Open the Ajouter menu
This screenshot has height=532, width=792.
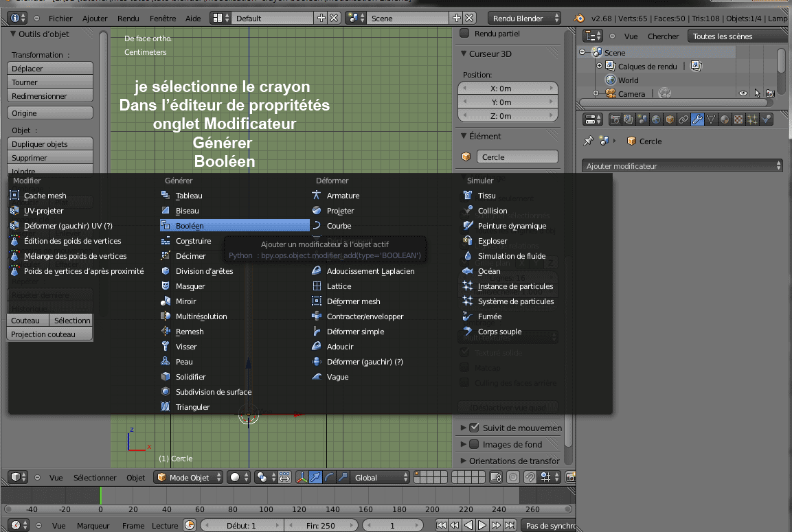(x=95, y=18)
